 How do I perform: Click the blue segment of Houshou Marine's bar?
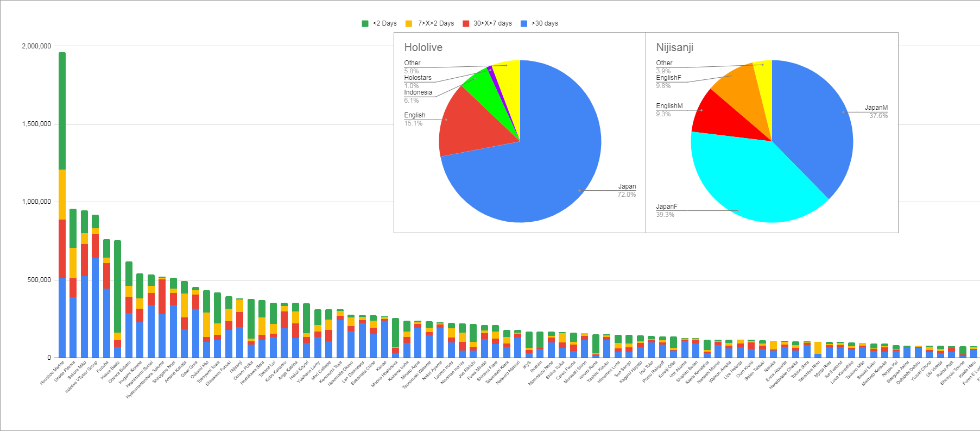(62, 318)
